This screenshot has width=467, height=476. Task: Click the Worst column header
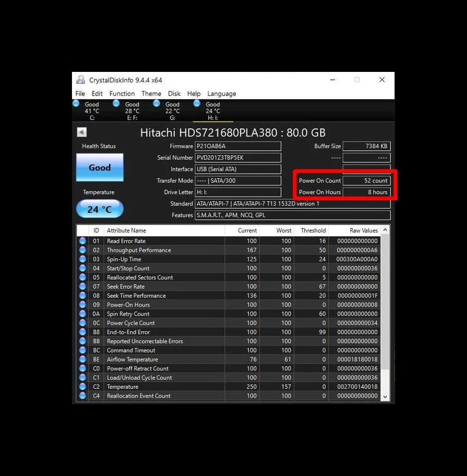coord(276,231)
